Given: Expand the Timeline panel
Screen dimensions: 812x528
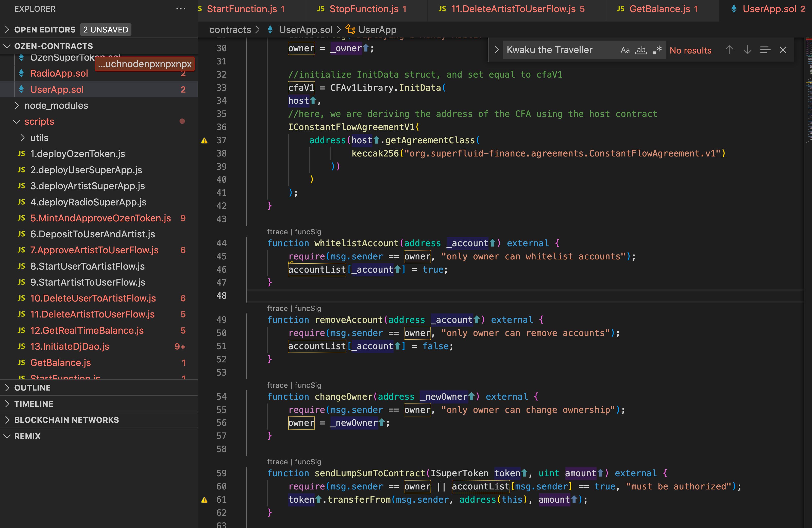Looking at the screenshot, I should click(x=7, y=404).
